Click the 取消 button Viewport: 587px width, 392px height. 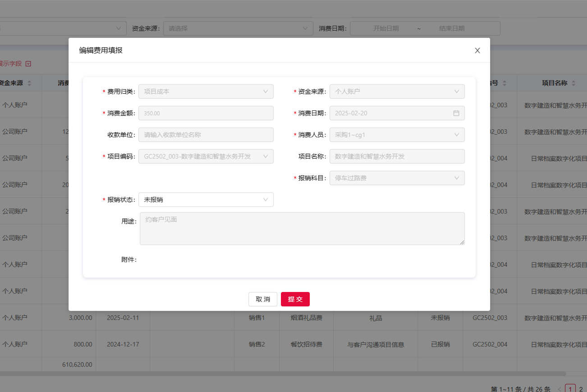[263, 299]
